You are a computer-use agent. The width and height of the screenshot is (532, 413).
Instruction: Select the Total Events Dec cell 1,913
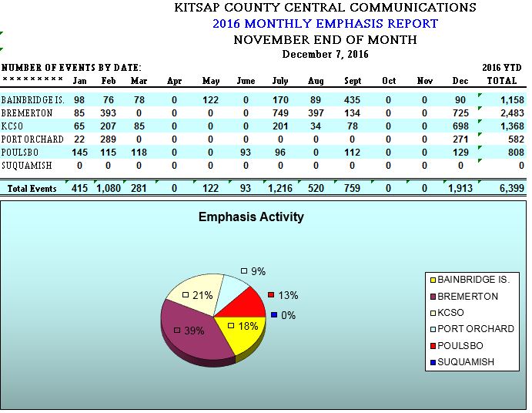460,188
